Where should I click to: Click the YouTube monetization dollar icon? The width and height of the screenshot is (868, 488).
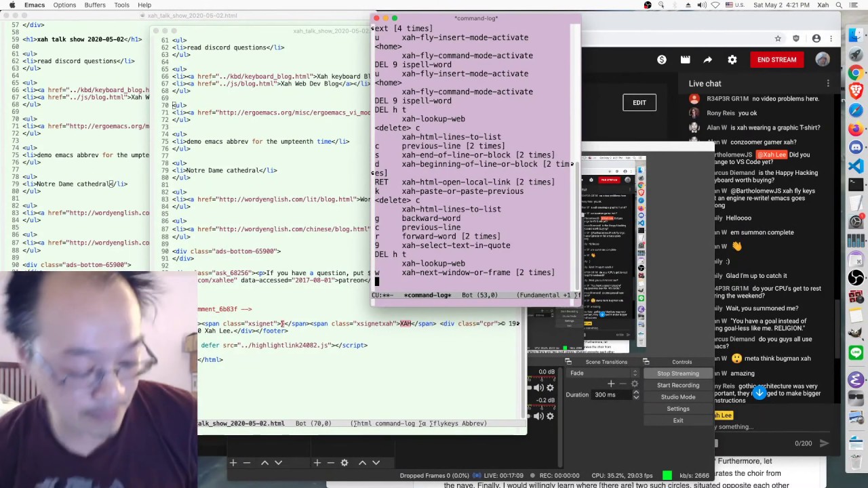point(661,60)
